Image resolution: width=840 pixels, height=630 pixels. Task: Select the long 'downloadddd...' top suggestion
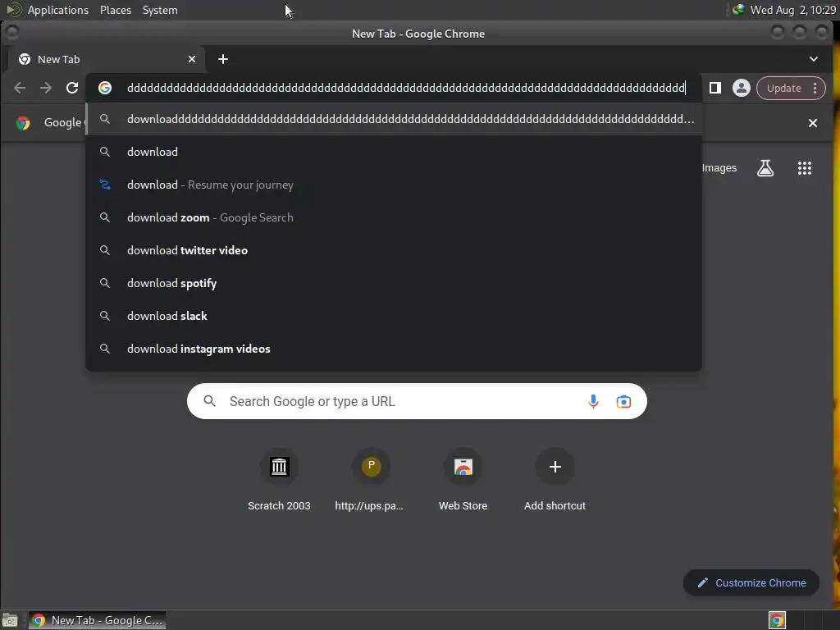394,119
